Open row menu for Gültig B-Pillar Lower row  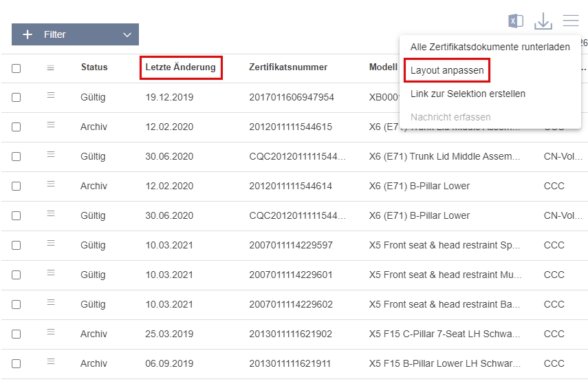51,213
